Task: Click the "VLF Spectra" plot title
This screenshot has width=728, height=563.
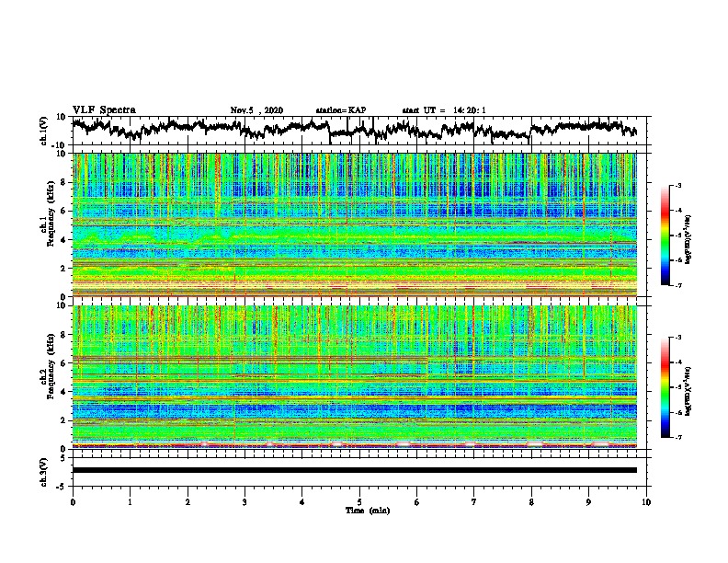Action: point(104,110)
